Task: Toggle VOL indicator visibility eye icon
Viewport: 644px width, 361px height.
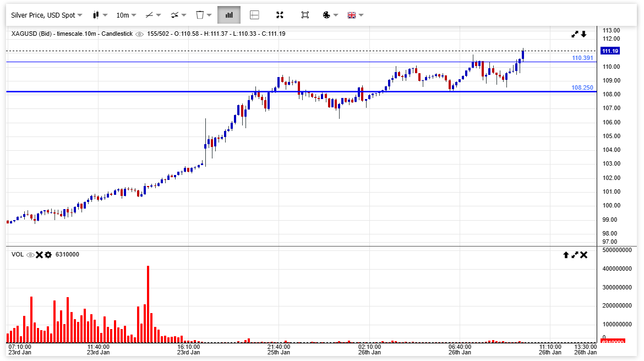Action: pos(31,255)
